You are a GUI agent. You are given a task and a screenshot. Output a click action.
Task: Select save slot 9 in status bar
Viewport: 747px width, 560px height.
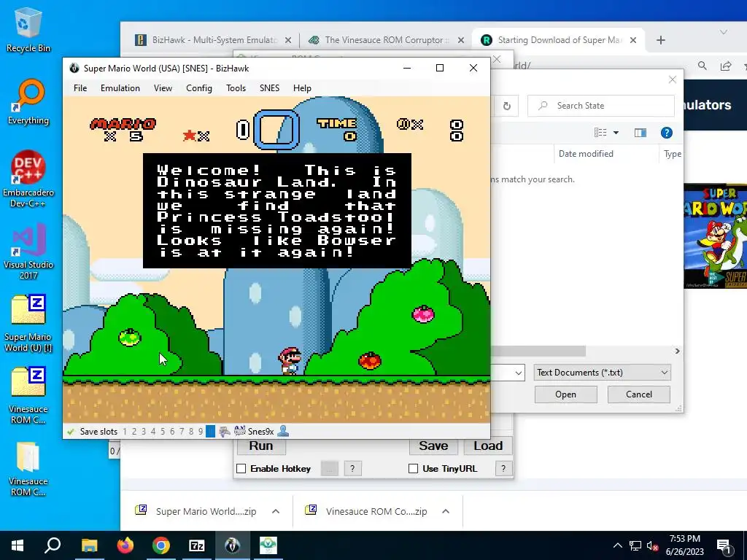(201, 432)
